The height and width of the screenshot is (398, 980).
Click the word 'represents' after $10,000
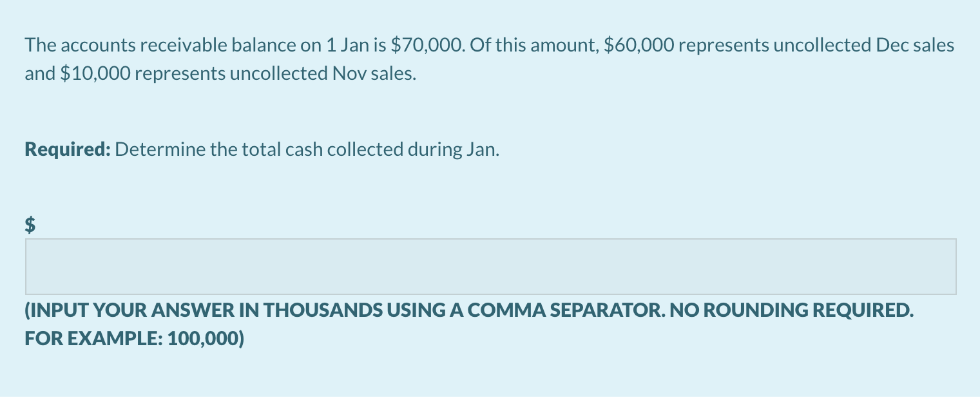coord(180,73)
